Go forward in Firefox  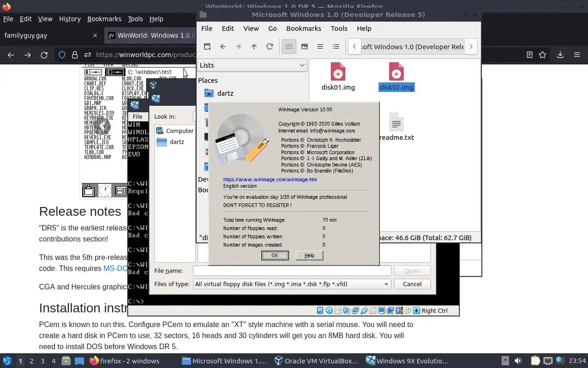click(x=28, y=55)
